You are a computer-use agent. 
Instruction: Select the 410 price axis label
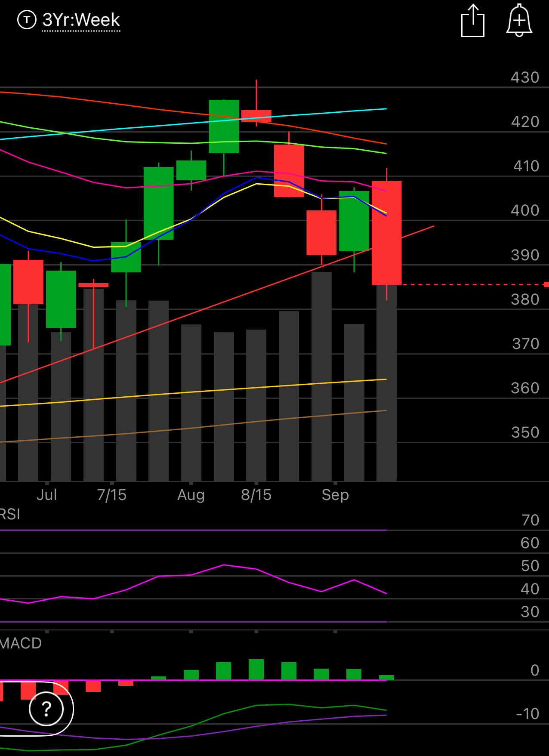point(526,166)
